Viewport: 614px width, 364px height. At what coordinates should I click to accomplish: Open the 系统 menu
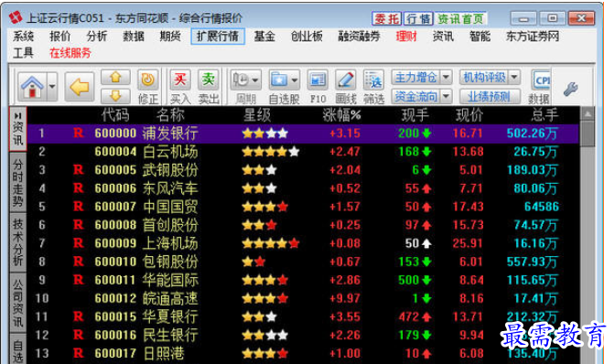click(23, 37)
